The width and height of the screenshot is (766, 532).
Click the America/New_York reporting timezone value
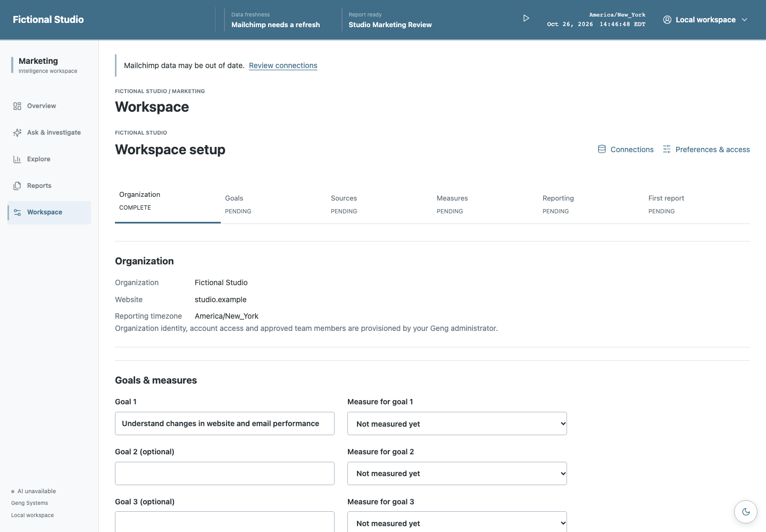227,316
